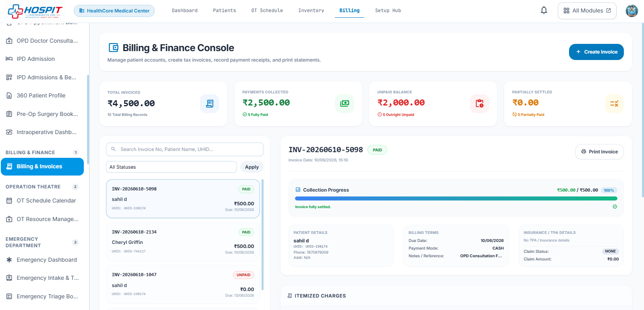
Task: Click the Unpaid Balance clipboard icon
Action: coord(480,104)
